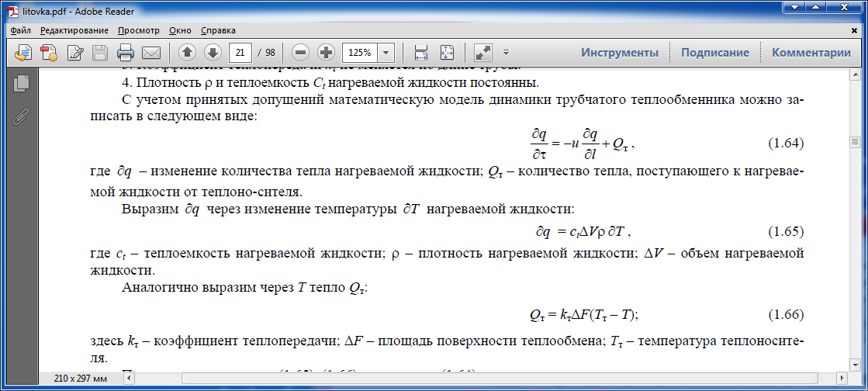Click the Convert PDF toolbar icon
This screenshot has height=391, width=868.
(49, 54)
